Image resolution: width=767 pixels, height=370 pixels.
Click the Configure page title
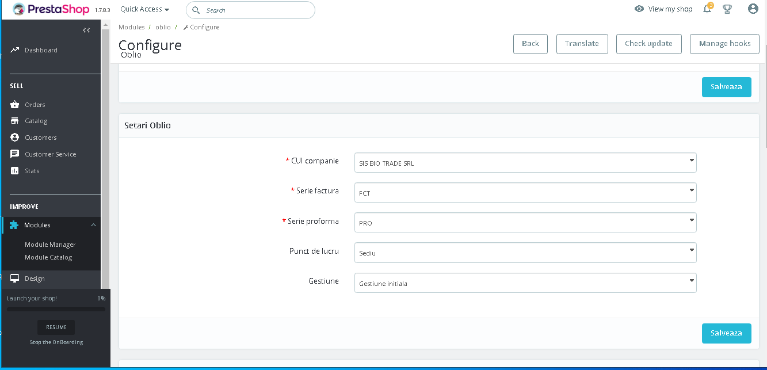point(150,45)
